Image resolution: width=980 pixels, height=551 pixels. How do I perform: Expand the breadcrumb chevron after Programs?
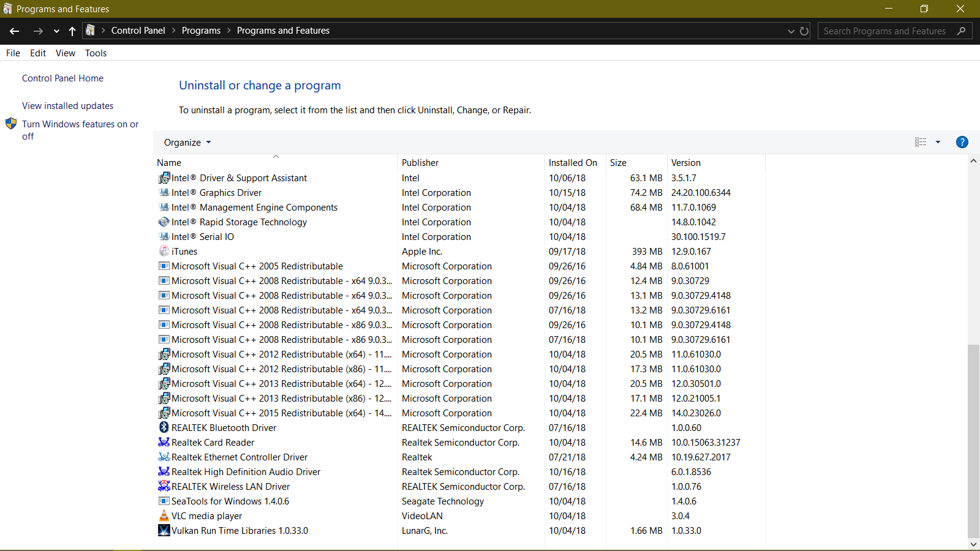click(229, 31)
